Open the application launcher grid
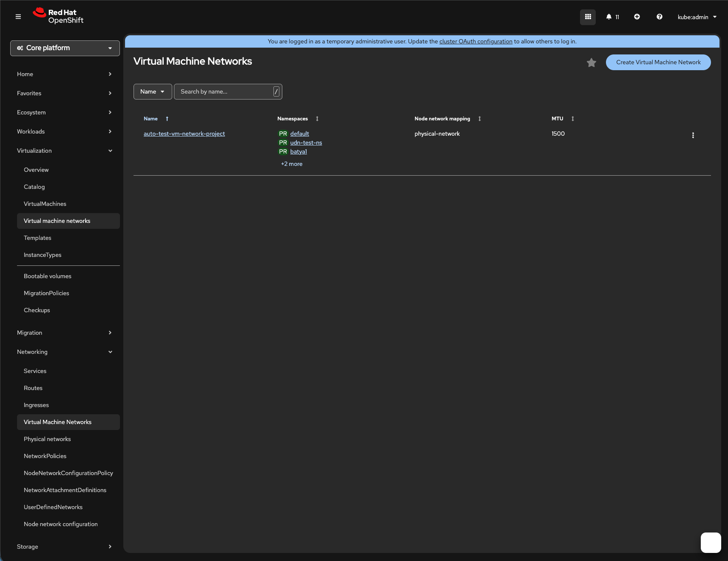This screenshot has width=728, height=561. (x=588, y=17)
